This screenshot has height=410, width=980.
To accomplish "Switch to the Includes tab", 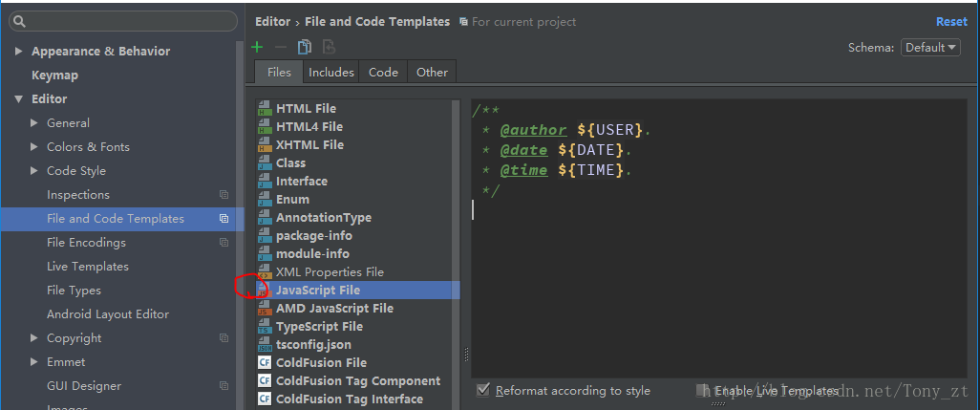I will (x=331, y=72).
